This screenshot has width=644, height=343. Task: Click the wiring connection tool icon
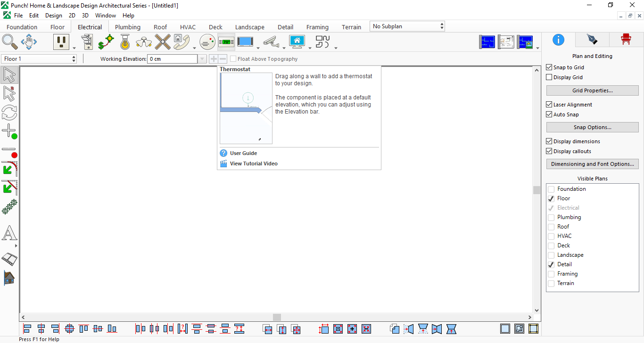(106, 42)
